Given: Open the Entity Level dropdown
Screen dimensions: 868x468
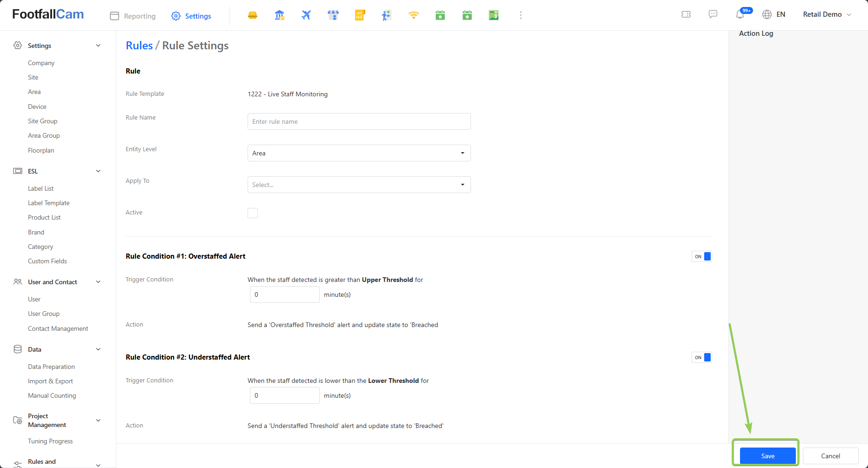Looking at the screenshot, I should click(x=359, y=153).
